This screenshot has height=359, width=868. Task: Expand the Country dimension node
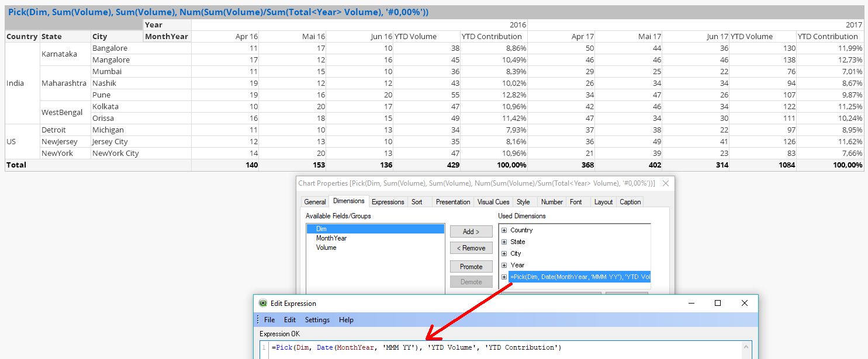pyautogui.click(x=504, y=230)
